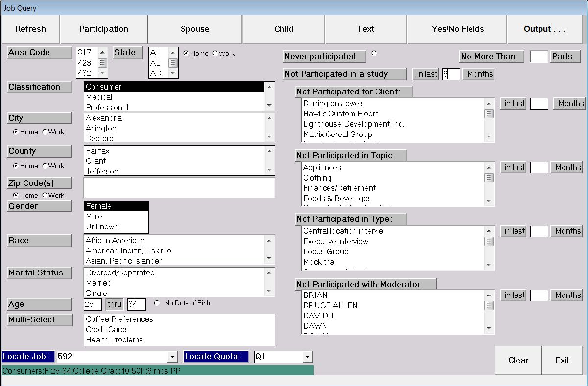
Task: Select Married in the Marital Status list
Action: pyautogui.click(x=174, y=283)
